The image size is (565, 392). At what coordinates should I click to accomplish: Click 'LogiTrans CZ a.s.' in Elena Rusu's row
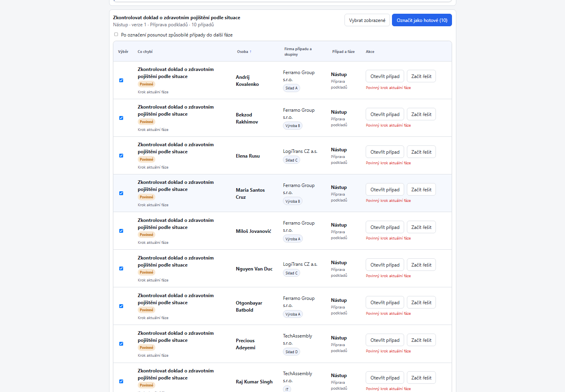[300, 151]
